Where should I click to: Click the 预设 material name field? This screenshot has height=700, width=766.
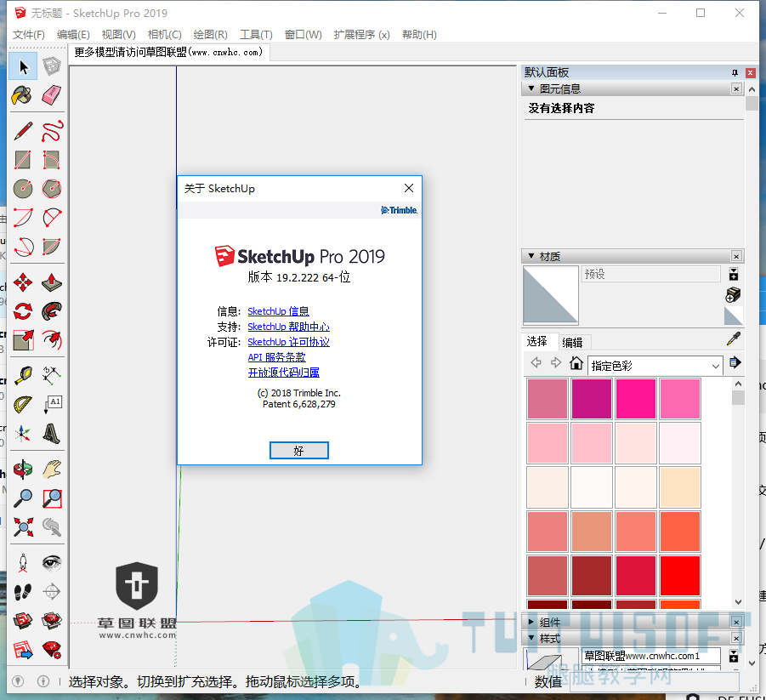pyautogui.click(x=650, y=274)
